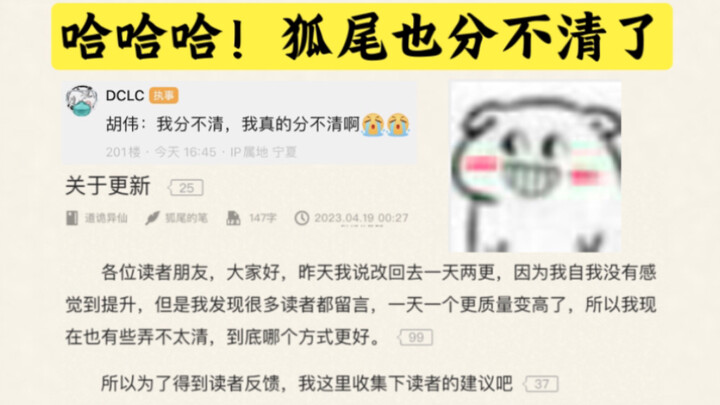Open the book icon beside 道诡异仙

coord(72,218)
